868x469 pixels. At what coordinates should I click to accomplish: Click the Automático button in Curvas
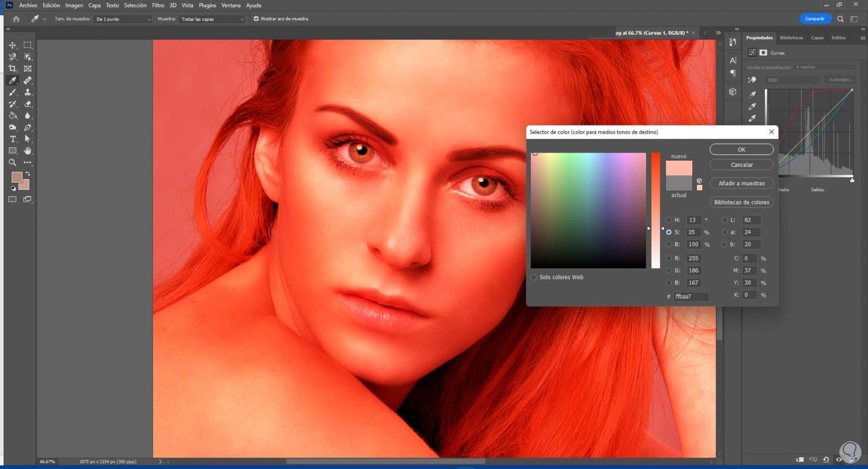pos(840,80)
